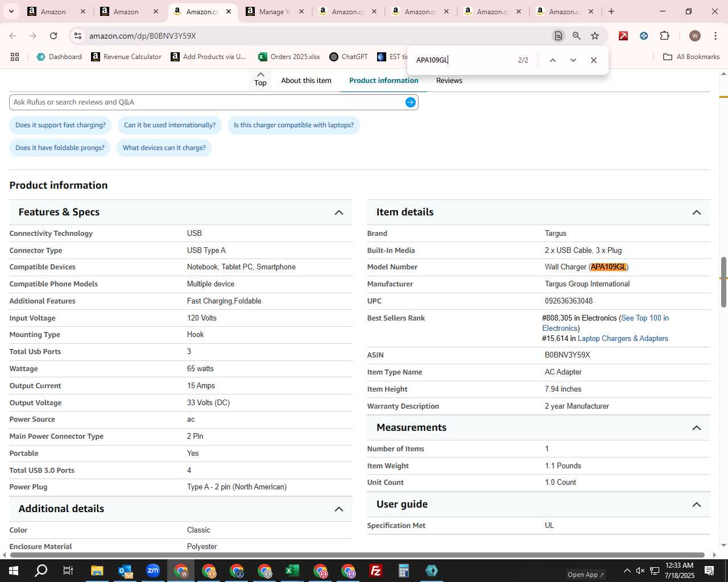
Task: Open the red Adobe Acrobat extension
Action: (623, 36)
